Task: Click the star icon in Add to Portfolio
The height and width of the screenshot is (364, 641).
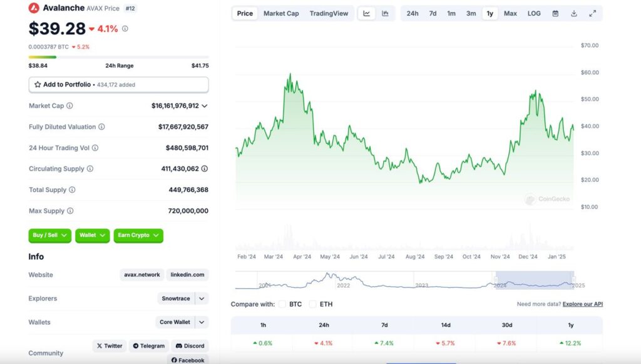Action: (38, 84)
